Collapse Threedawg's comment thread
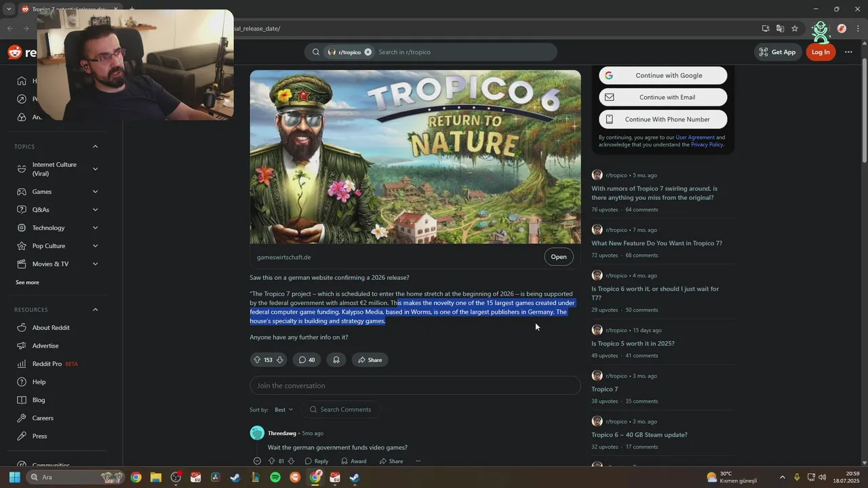The height and width of the screenshot is (488, 868). (257, 462)
